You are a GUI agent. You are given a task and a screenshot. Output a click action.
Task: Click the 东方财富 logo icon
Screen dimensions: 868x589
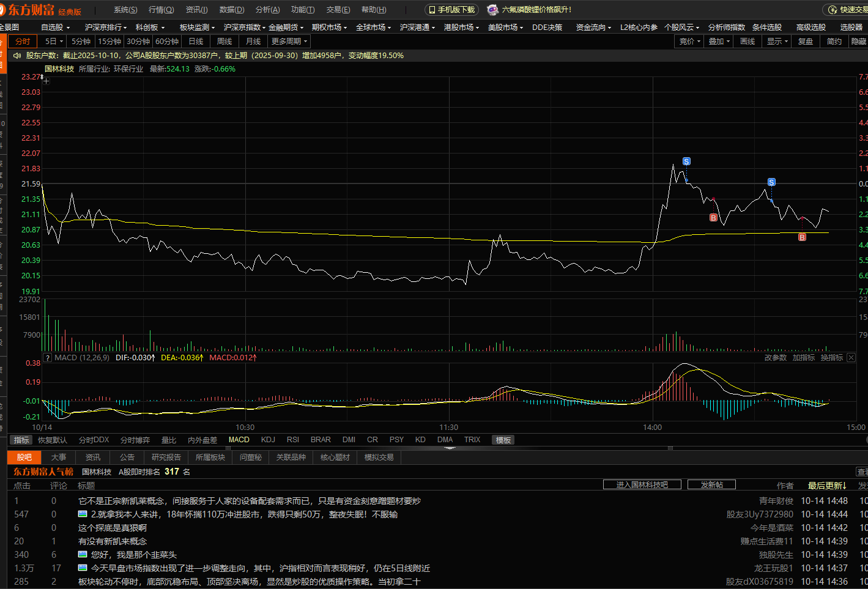(x=4, y=10)
